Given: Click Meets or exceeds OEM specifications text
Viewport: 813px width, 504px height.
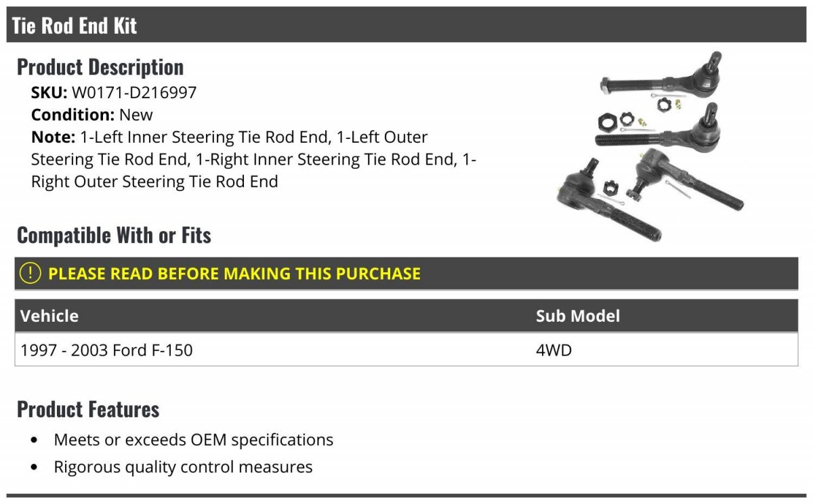Looking at the screenshot, I should click(194, 440).
